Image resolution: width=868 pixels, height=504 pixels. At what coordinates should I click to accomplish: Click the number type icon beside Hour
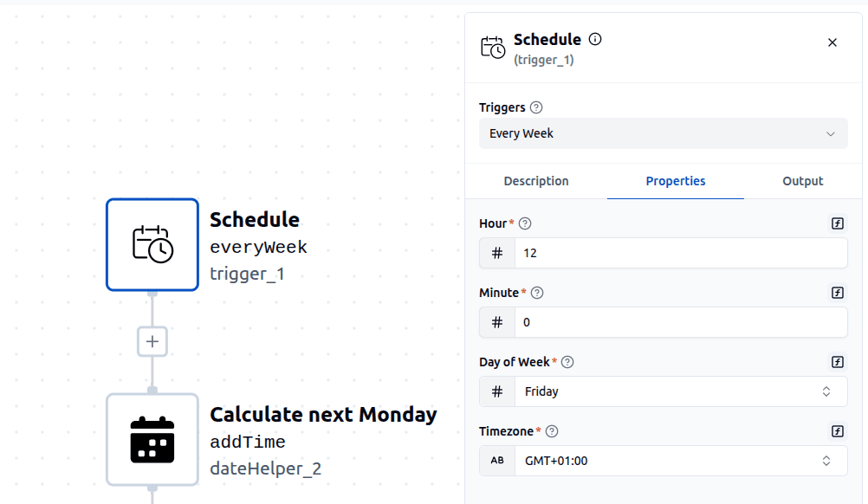(x=496, y=252)
